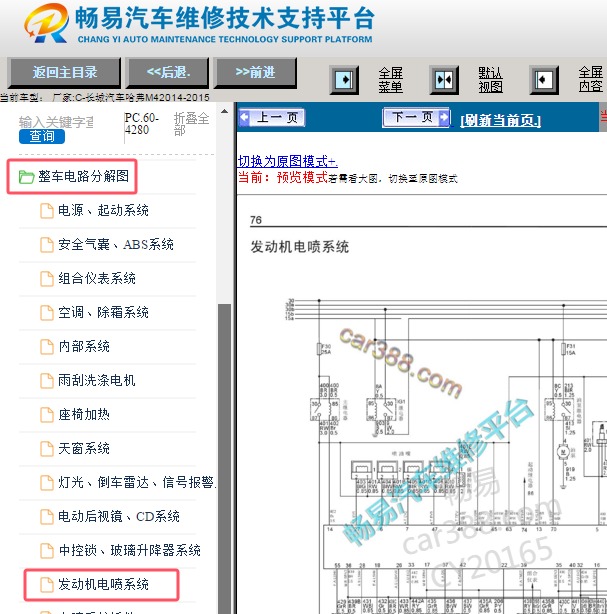Image resolution: width=607 pixels, height=614 pixels.
Task: Click the page icon beside 空调、除霜系统
Action: 47,312
